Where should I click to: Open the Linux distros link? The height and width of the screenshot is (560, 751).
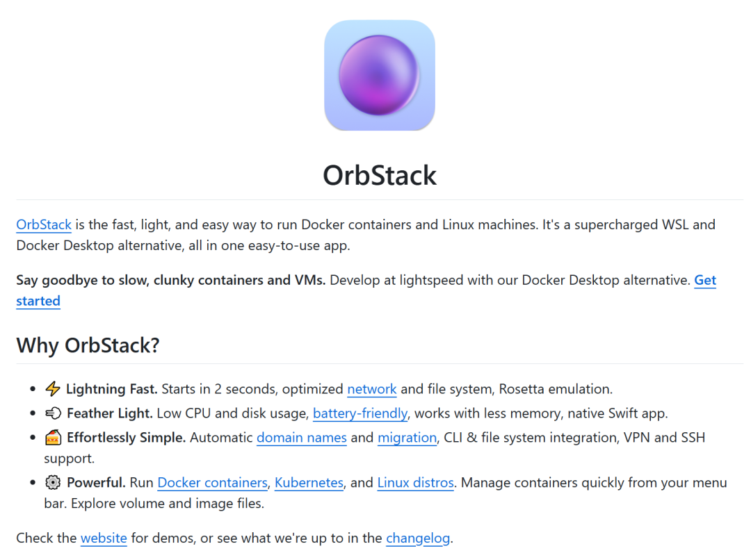click(x=416, y=482)
